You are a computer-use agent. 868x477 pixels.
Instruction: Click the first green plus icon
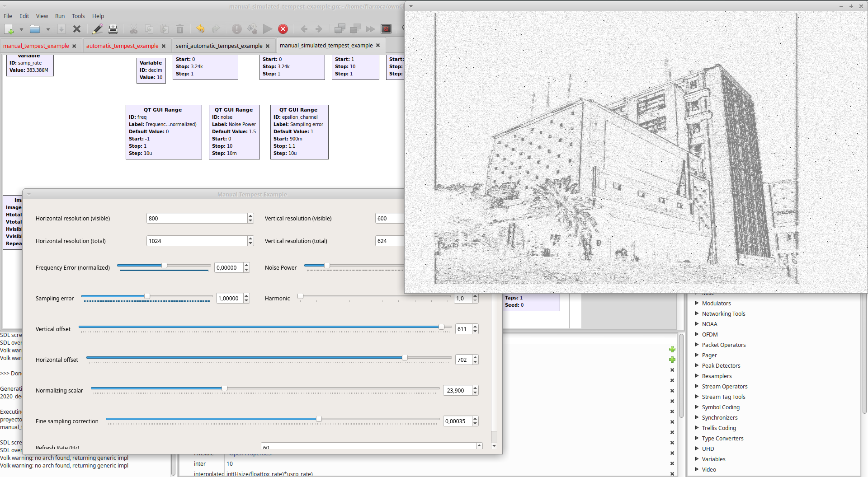(x=672, y=349)
